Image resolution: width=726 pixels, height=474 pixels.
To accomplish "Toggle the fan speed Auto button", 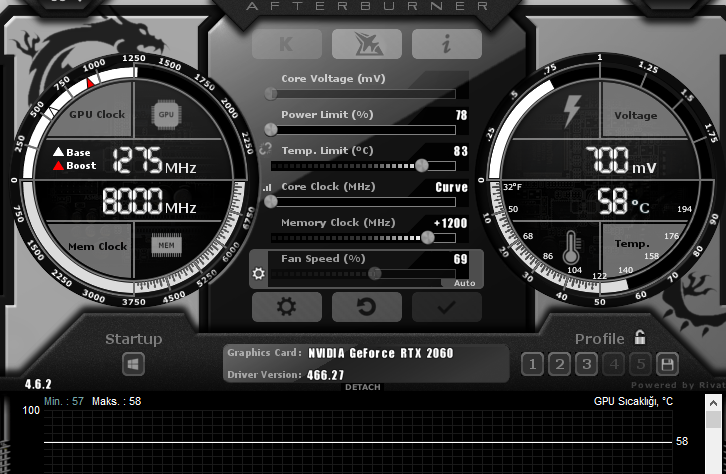I will (464, 283).
